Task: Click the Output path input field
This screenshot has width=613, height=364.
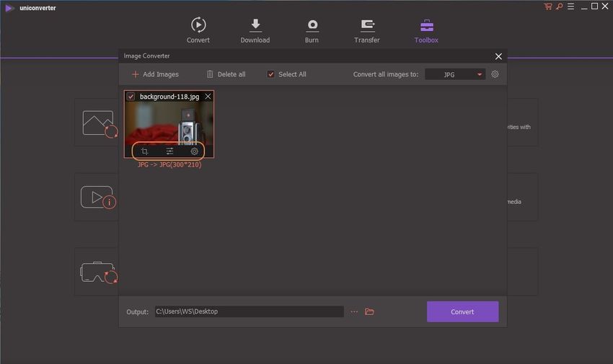Action: pos(248,311)
